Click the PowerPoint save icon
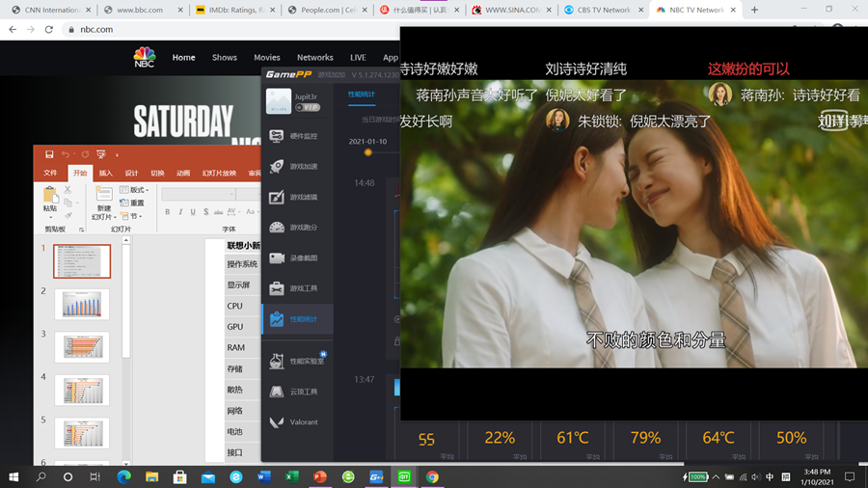868x488 pixels. 49,154
